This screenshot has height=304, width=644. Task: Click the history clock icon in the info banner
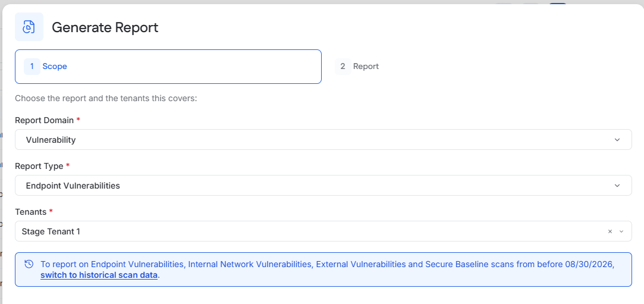pyautogui.click(x=29, y=264)
